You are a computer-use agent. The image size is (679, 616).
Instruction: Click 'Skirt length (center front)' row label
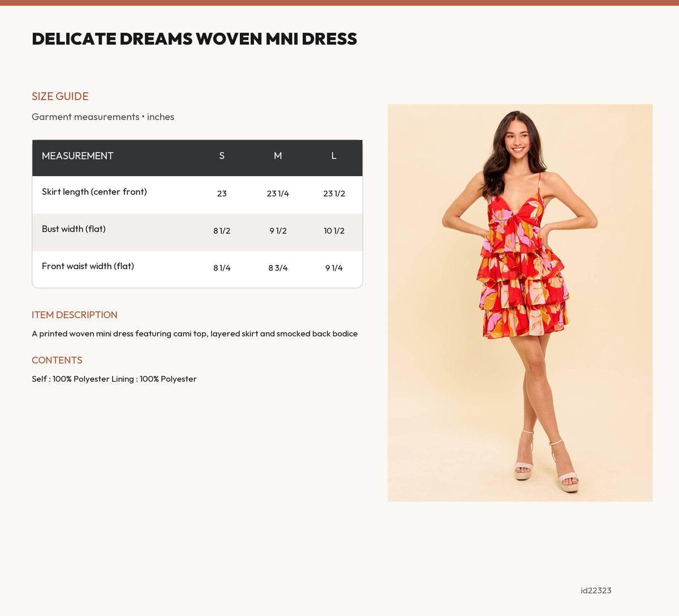point(94,192)
